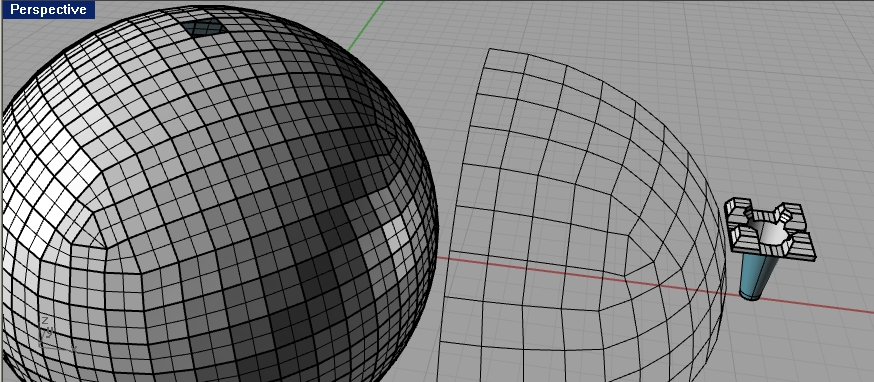This screenshot has height=382, width=874.
Task: Click the green Y-axis line behind the sphere
Action: coord(366,26)
